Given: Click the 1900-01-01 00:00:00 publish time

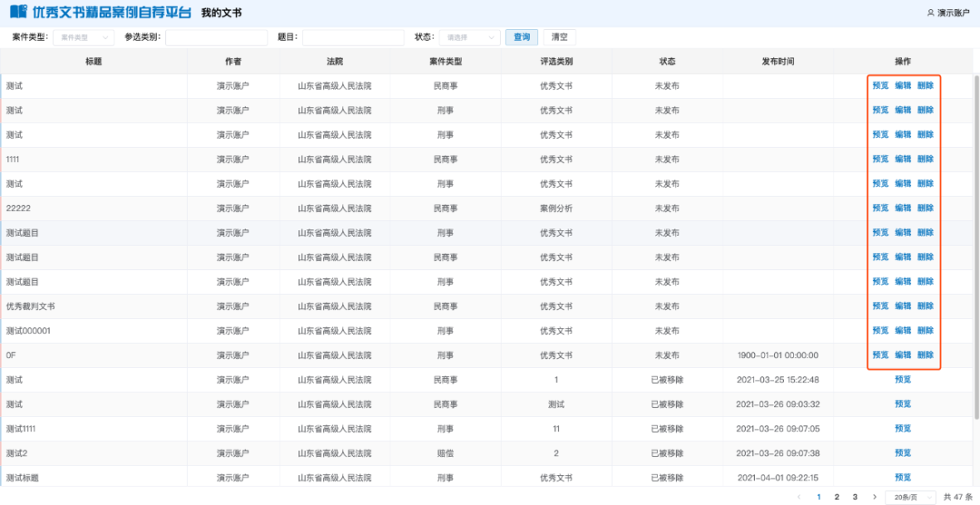Looking at the screenshot, I should coord(778,354).
